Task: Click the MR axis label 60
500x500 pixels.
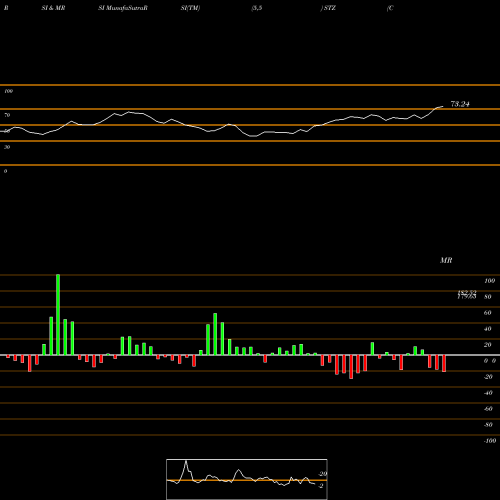Action: coord(488,313)
